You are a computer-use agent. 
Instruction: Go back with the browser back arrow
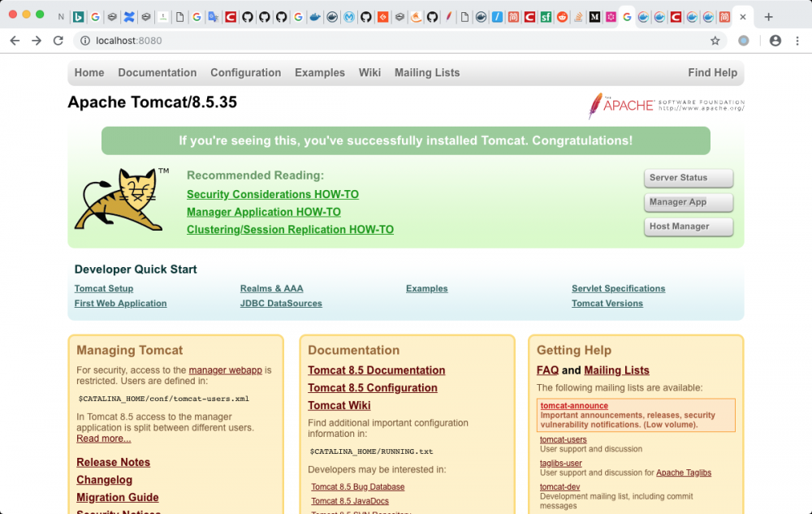[15, 41]
